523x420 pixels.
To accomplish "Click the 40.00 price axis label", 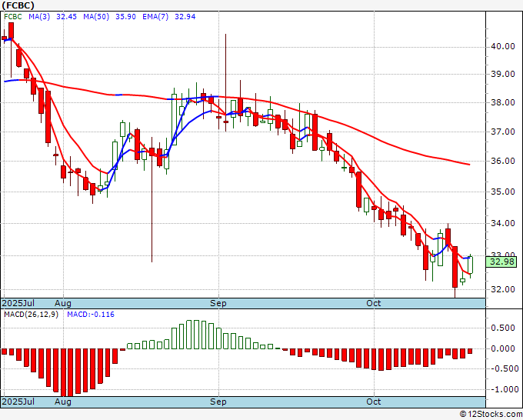I will (x=503, y=46).
